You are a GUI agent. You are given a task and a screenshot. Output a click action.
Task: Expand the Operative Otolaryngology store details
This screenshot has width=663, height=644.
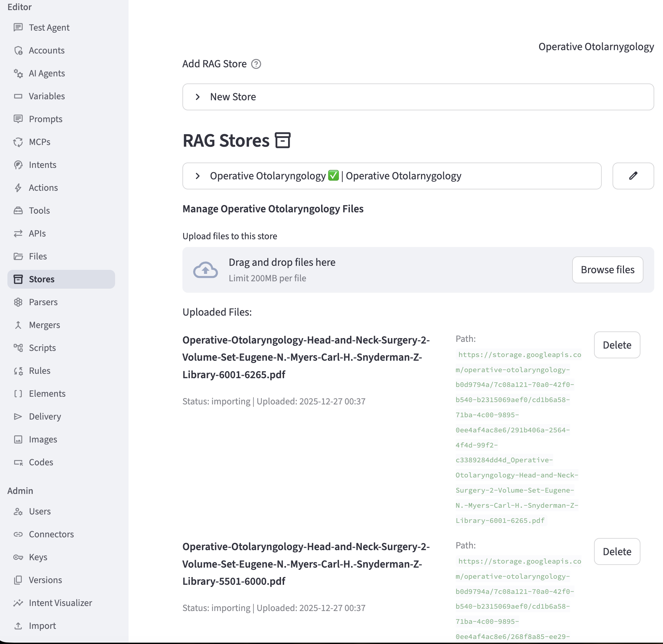coord(198,176)
